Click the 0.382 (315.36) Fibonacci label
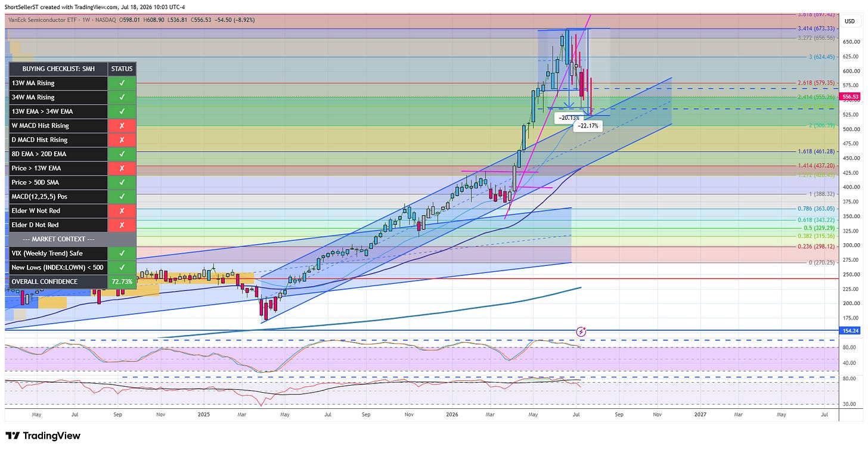The image size is (868, 450). pyautogui.click(x=817, y=237)
